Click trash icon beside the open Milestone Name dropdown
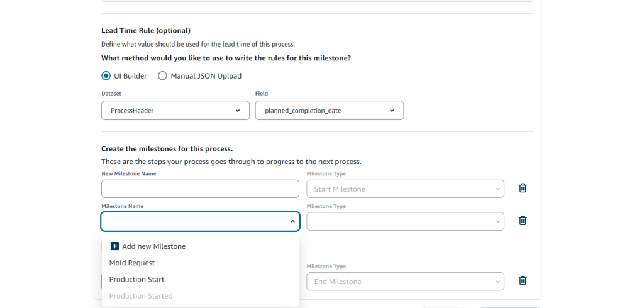The image size is (644, 308). (x=523, y=221)
